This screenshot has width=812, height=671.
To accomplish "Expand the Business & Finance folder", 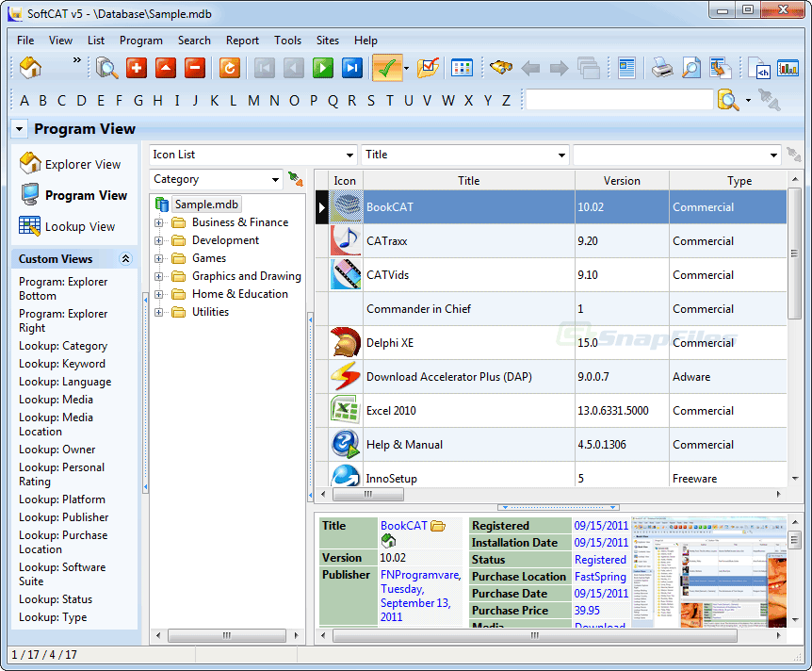I will pos(158,222).
